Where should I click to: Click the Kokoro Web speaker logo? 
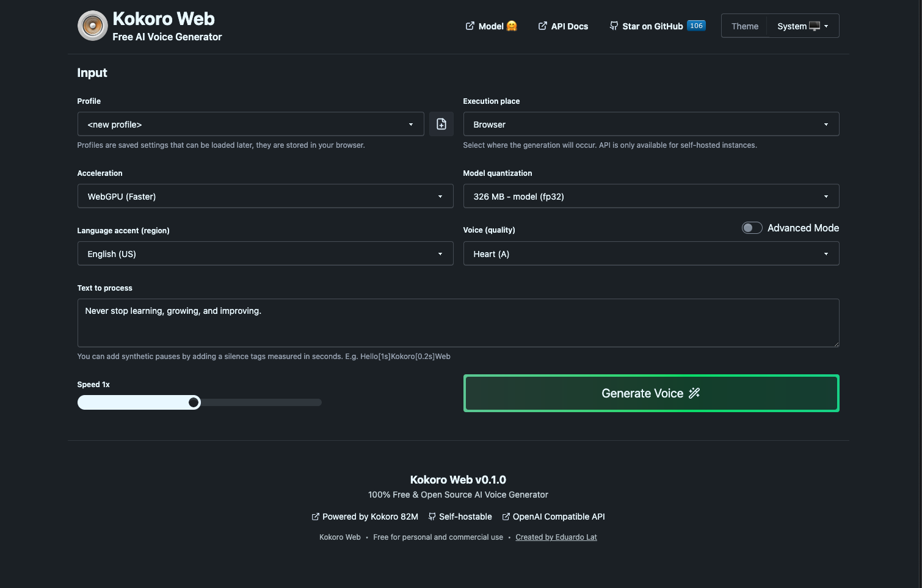[93, 26]
